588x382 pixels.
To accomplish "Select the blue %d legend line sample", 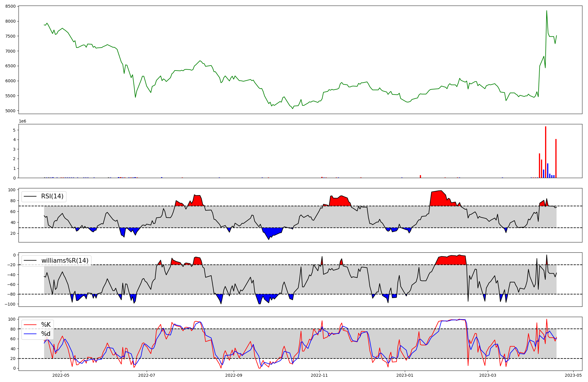I will pyautogui.click(x=30, y=334).
